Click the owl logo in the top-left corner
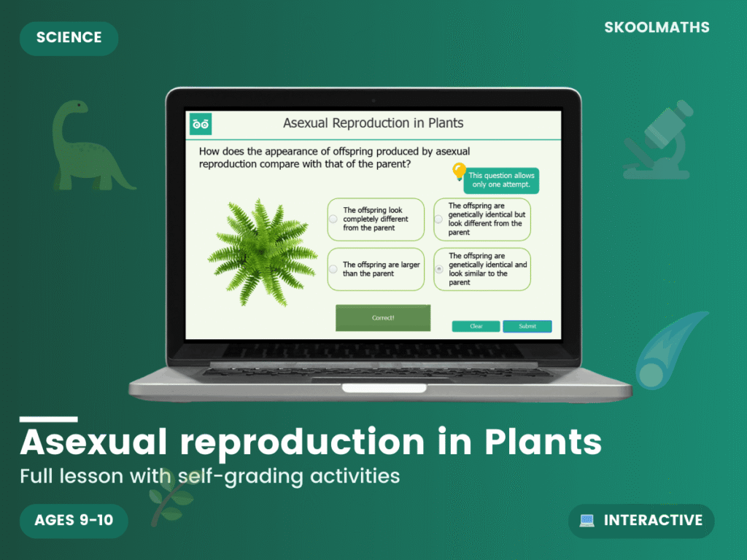The height and width of the screenshot is (560, 747). click(x=200, y=123)
